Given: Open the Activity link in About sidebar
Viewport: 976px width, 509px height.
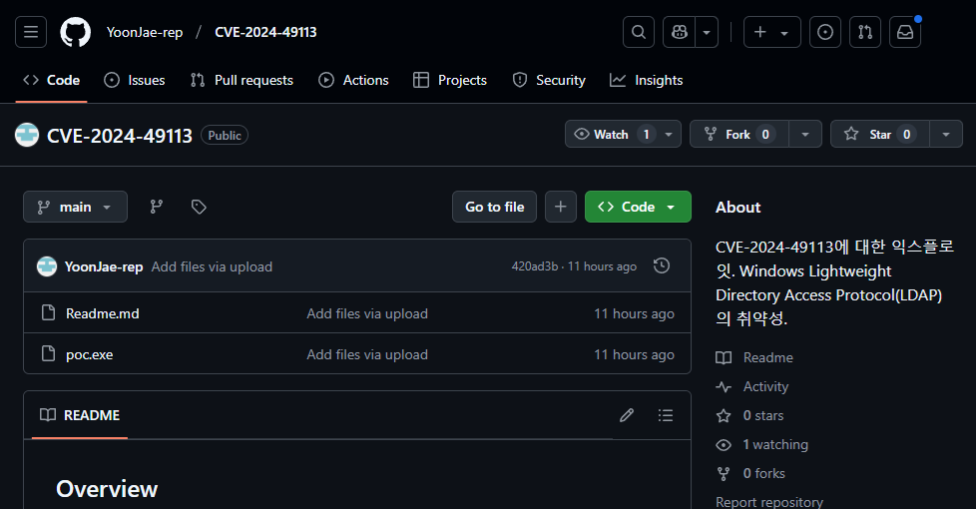Looking at the screenshot, I should [x=752, y=386].
